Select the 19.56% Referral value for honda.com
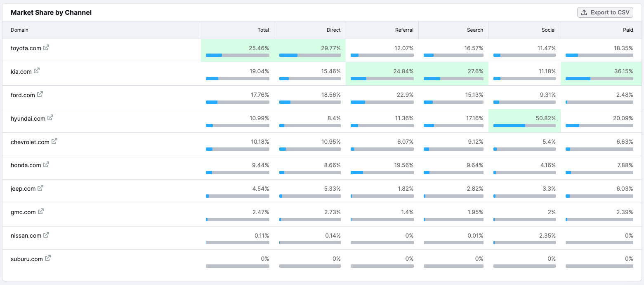 click(404, 165)
